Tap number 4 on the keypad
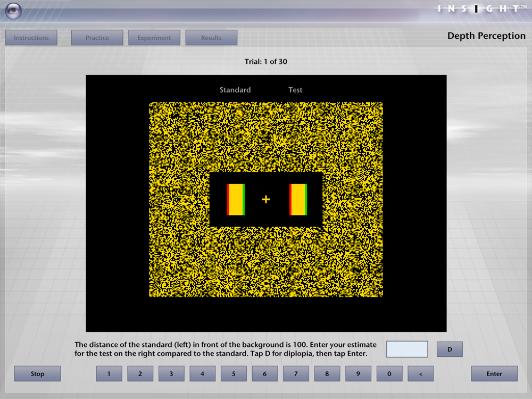532x399 pixels. tap(203, 373)
